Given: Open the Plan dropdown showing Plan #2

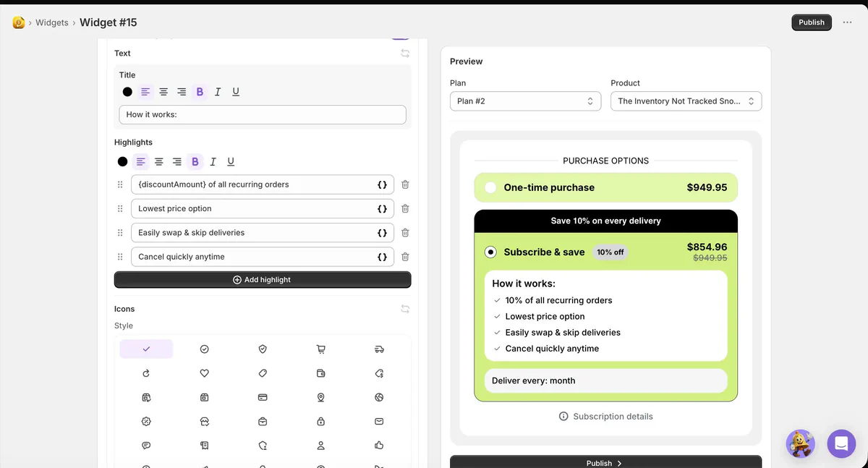Looking at the screenshot, I should pos(525,101).
